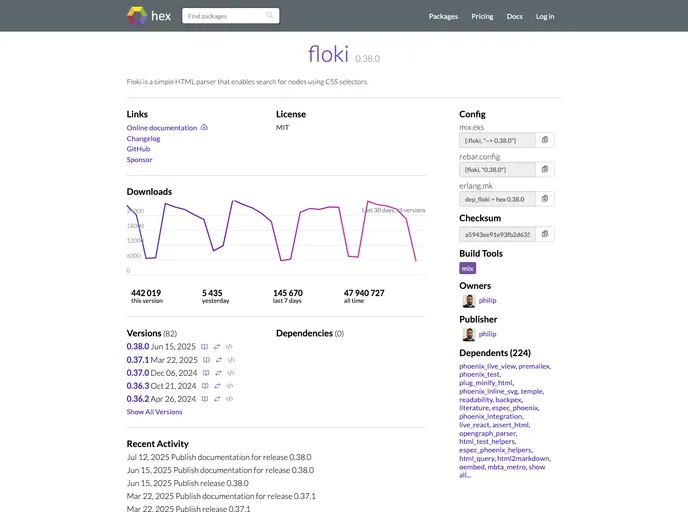Open docs icon for version 0.37.1
The height and width of the screenshot is (512, 688).
tap(206, 360)
